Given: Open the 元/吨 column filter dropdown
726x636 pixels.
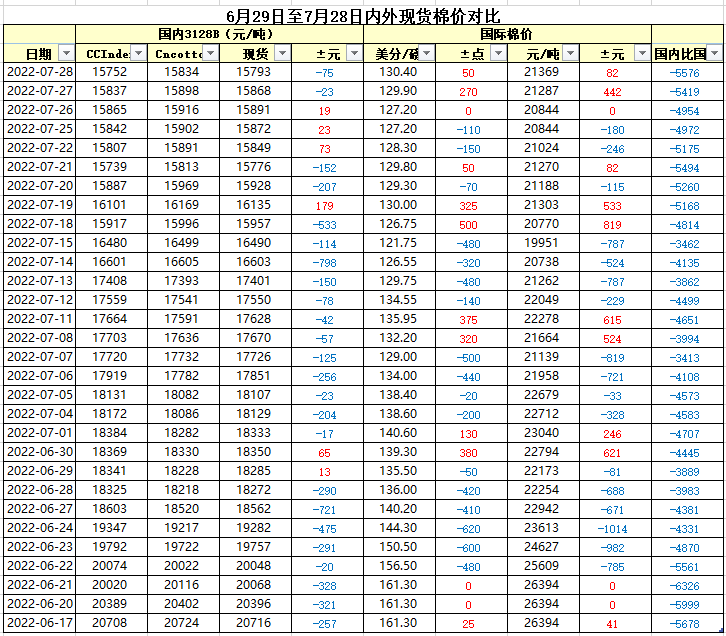Looking at the screenshot, I should [x=570, y=53].
